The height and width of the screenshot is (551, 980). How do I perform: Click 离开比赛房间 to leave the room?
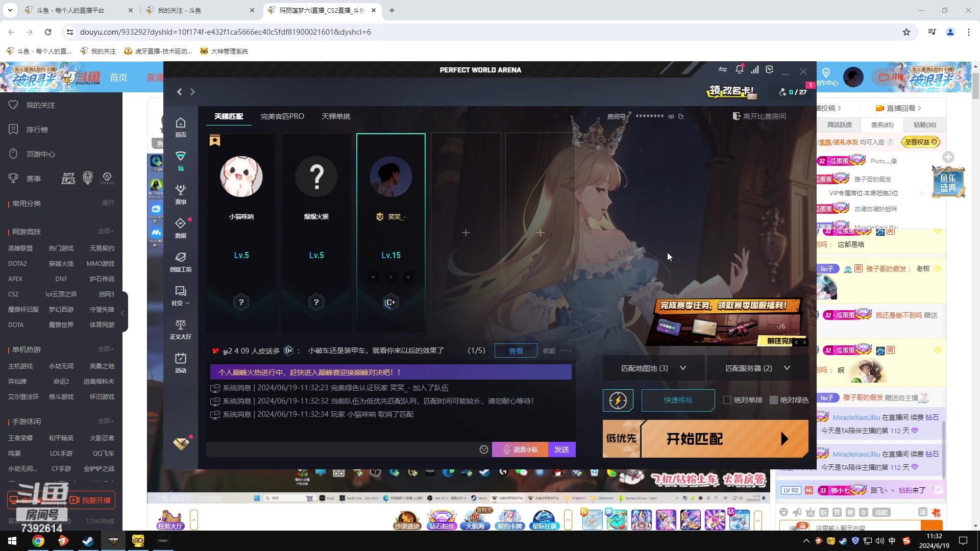click(x=759, y=116)
